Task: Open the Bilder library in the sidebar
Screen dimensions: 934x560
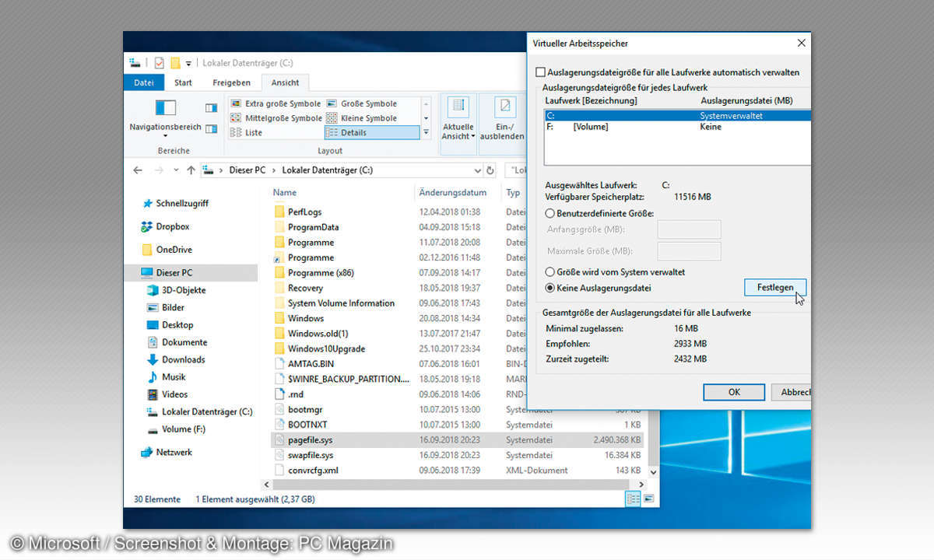Action: point(166,307)
